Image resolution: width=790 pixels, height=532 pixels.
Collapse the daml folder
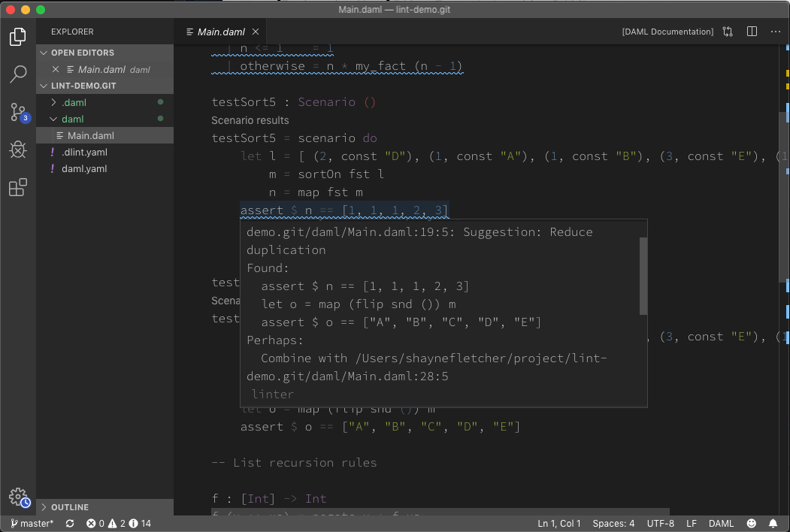(104, 119)
